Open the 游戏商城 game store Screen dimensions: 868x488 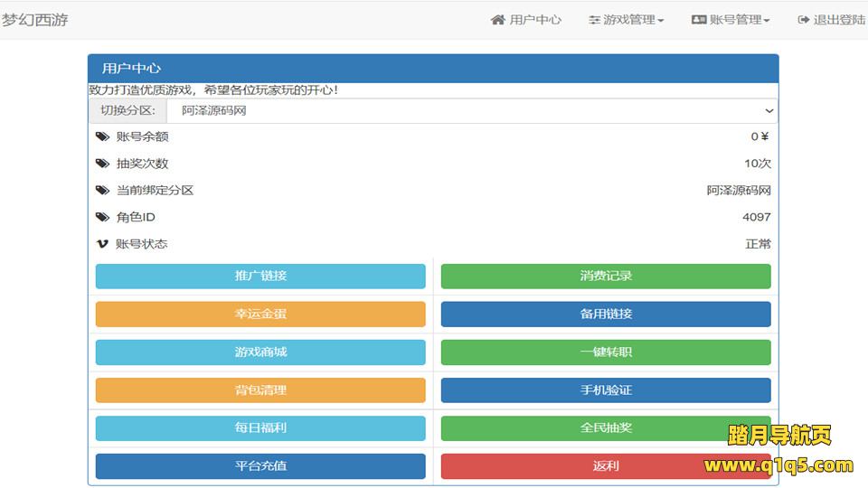[x=260, y=352]
